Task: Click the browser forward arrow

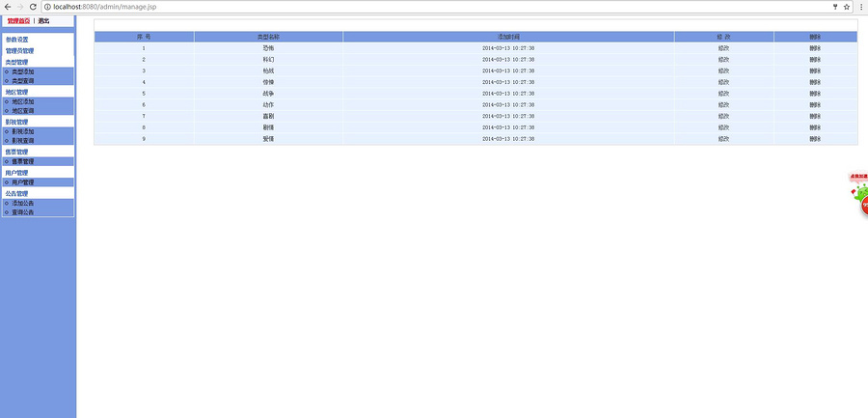Action: (20, 7)
